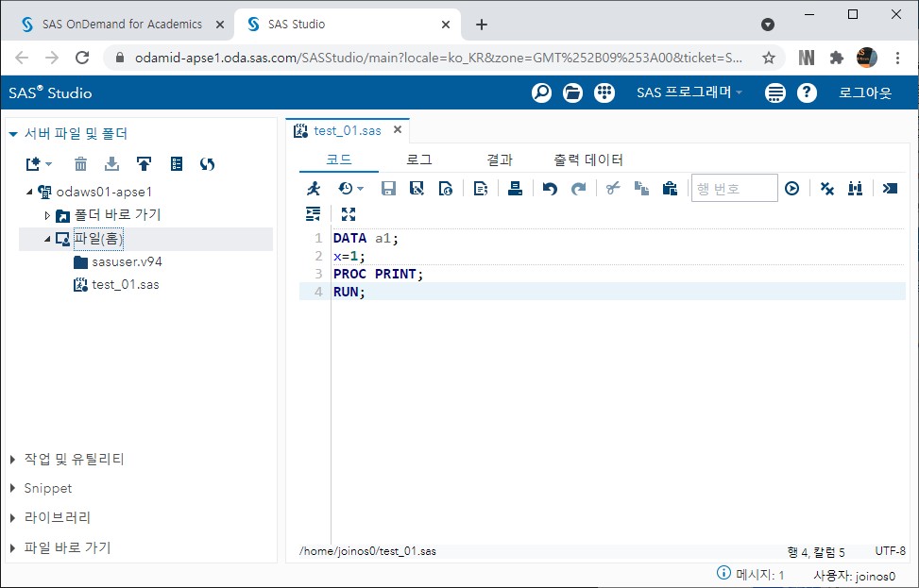Click the 로그아웃 link
The height and width of the screenshot is (588, 919).
click(x=865, y=92)
